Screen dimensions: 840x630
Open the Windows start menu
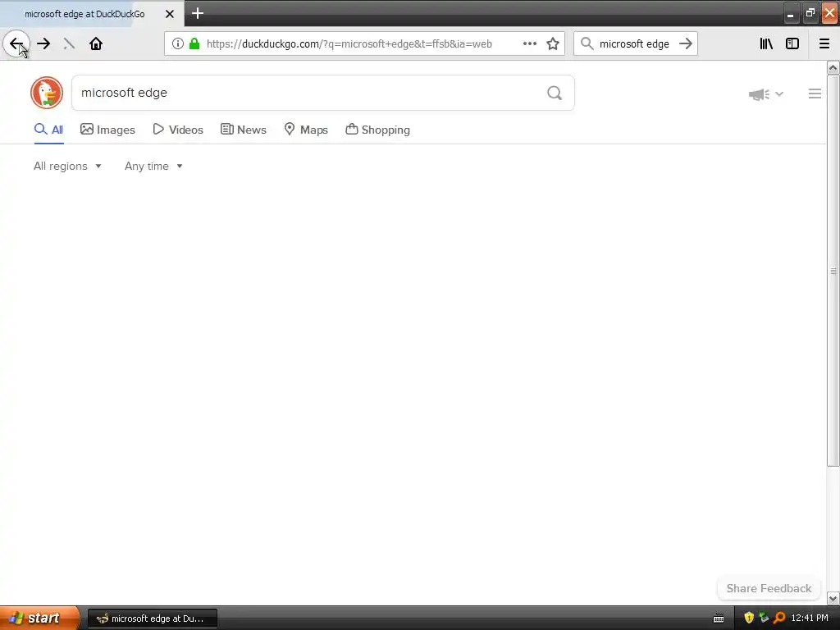(40, 619)
